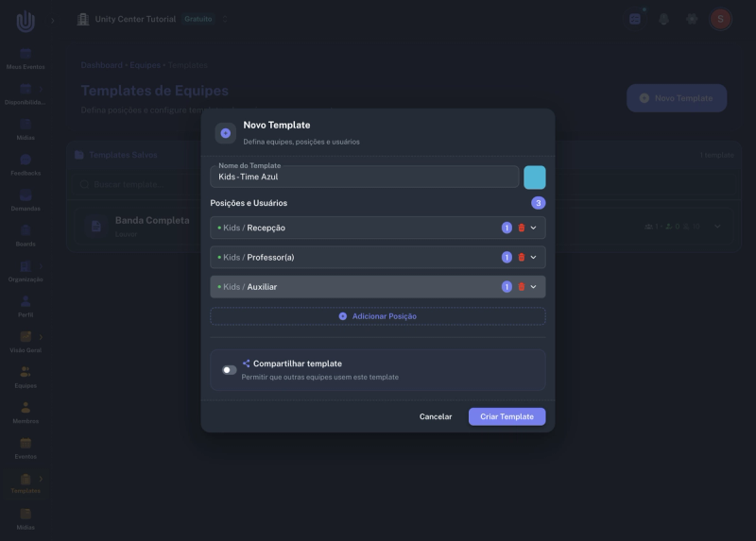This screenshot has height=541, width=756.
Task: Open Meus Eventos in the sidebar
Action: [x=26, y=59]
